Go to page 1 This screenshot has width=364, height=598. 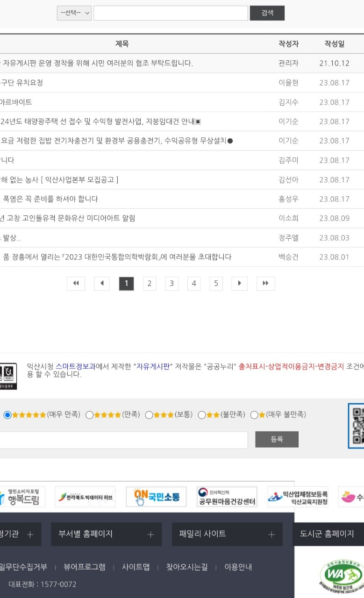[x=127, y=284]
